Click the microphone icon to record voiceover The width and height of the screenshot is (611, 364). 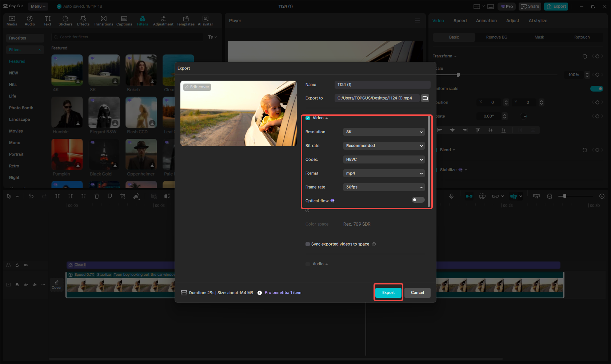click(x=451, y=196)
